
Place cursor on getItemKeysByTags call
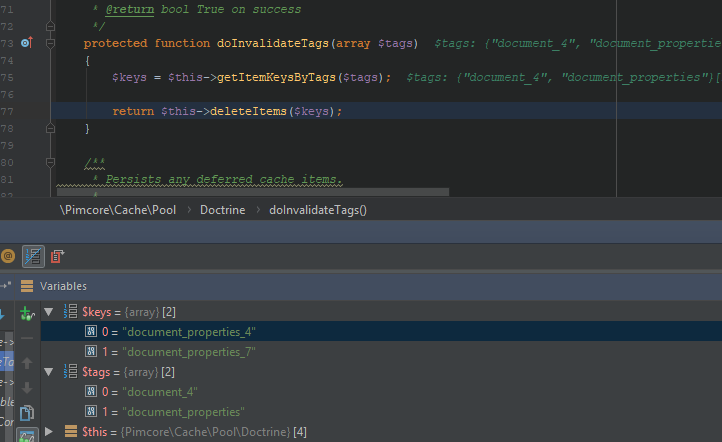point(276,77)
